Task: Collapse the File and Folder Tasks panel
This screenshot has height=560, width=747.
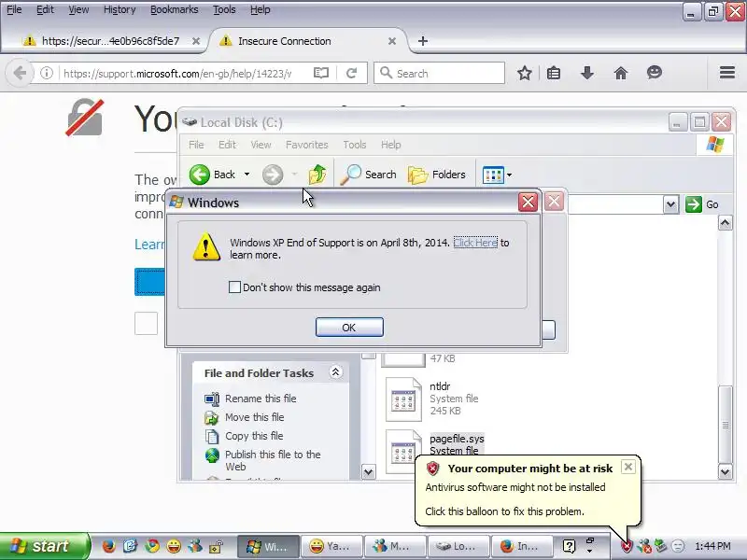Action: click(x=335, y=372)
